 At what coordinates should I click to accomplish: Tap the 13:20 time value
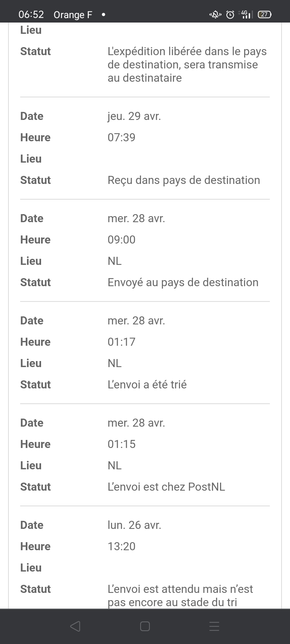[x=122, y=546]
